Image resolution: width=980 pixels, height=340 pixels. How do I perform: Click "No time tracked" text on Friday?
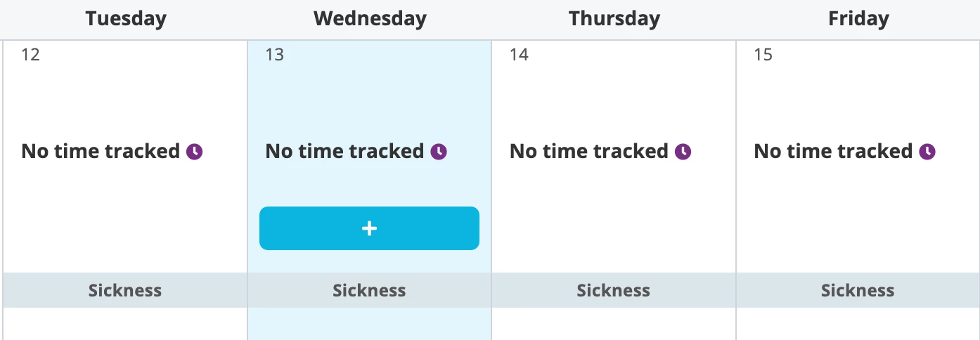(x=833, y=152)
